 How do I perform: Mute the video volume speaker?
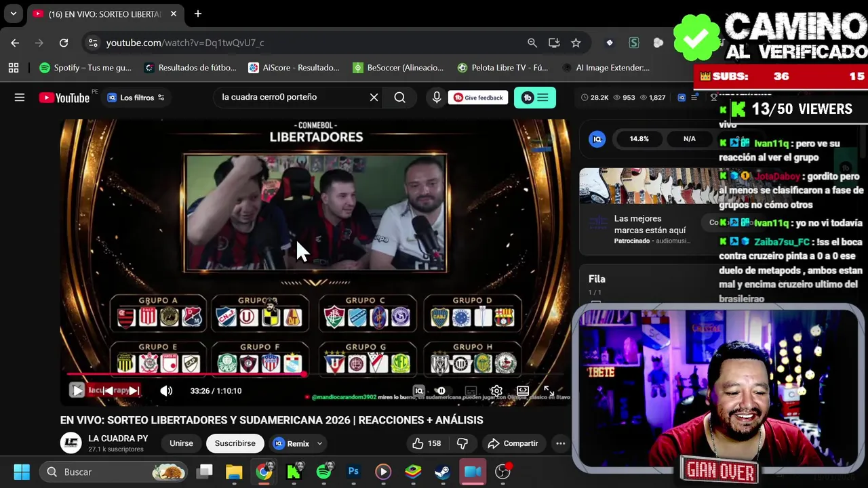click(x=166, y=390)
